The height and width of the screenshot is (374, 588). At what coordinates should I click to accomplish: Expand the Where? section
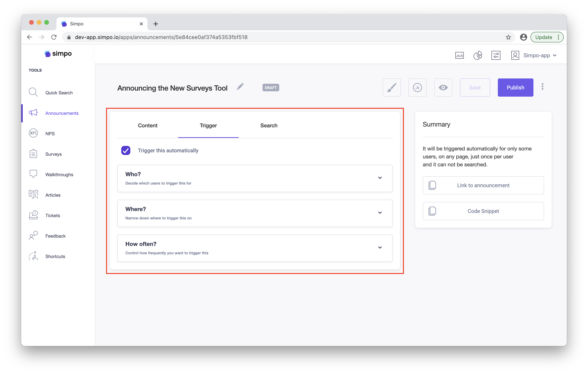click(255, 213)
